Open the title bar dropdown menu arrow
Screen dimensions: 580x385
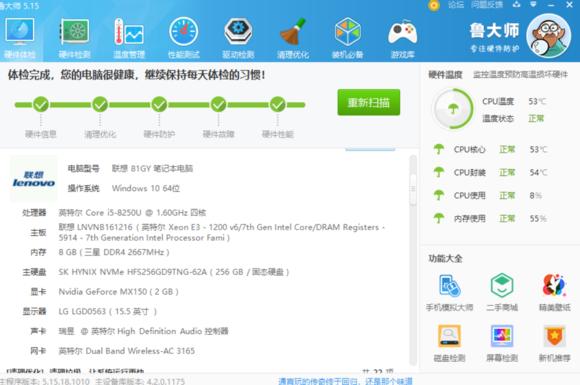[533, 4]
